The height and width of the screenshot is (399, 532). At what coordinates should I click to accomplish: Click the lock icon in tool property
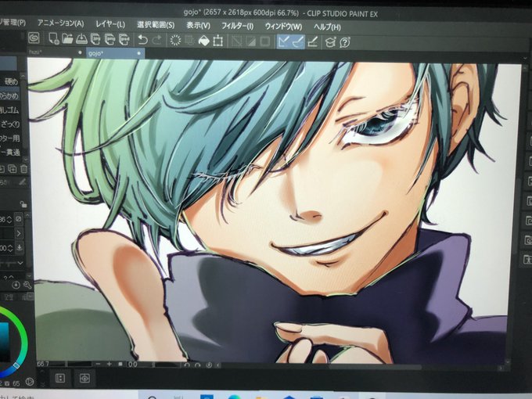click(23, 204)
